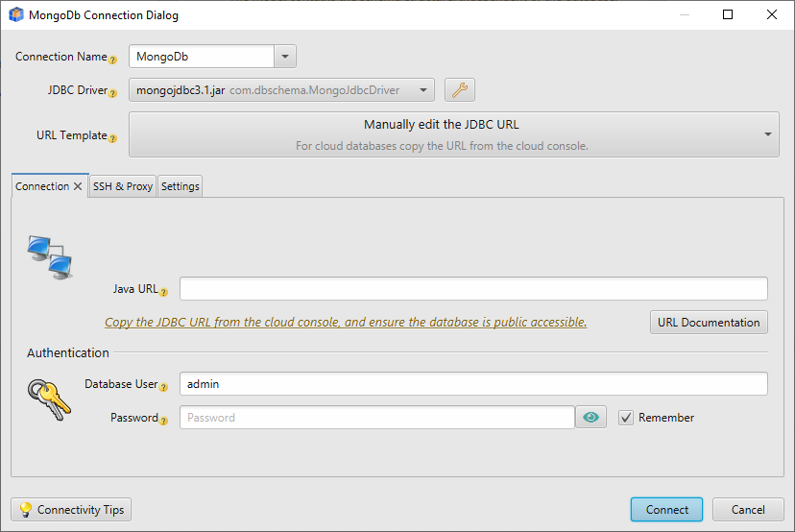This screenshot has width=795, height=532.
Task: Switch to the SSH & Proxy tab
Action: [x=123, y=186]
